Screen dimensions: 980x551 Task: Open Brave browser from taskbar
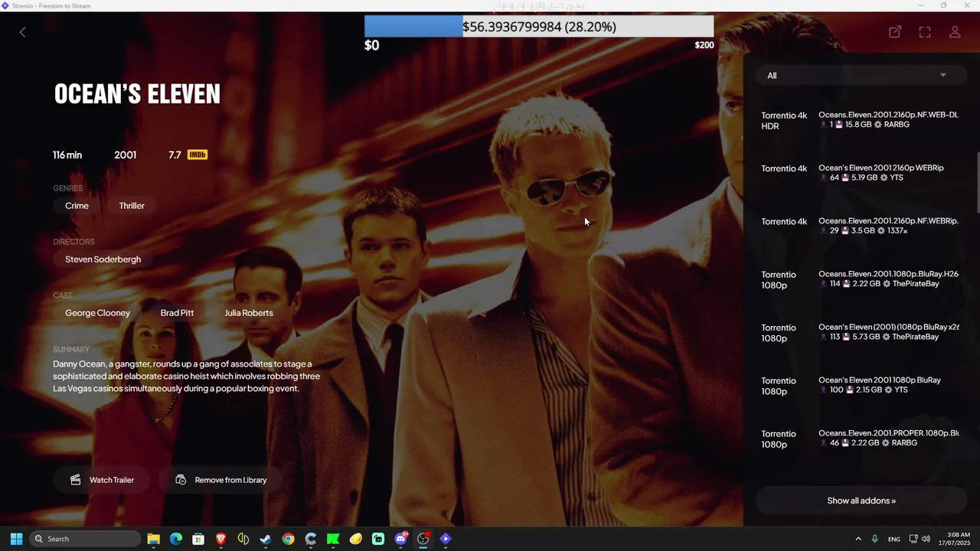[220, 539]
